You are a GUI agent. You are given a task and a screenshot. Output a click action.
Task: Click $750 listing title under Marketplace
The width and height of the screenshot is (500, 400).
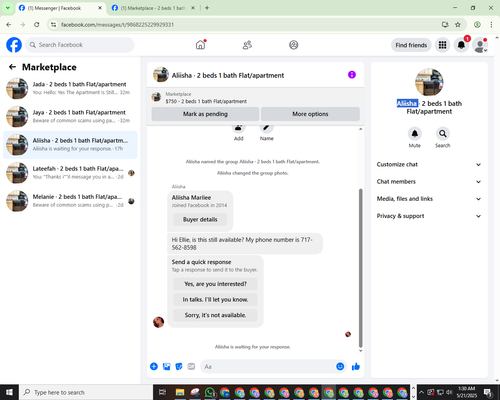pos(206,101)
